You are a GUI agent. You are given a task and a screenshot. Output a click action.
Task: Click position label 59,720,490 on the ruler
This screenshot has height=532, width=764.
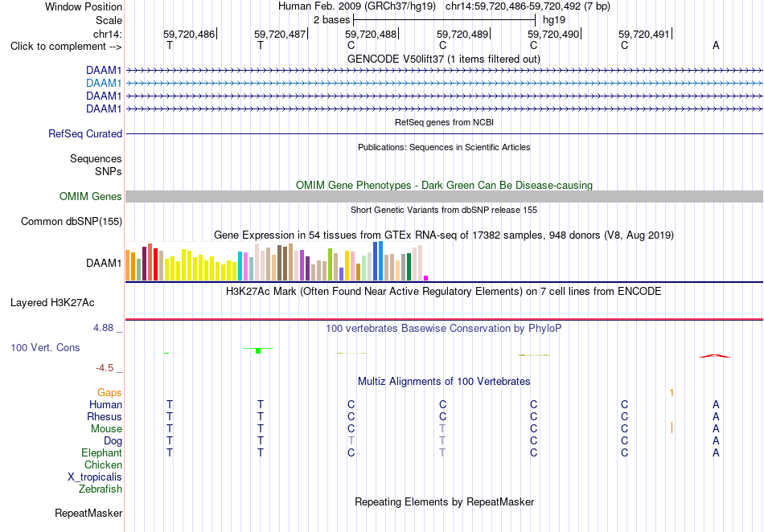pyautogui.click(x=553, y=34)
